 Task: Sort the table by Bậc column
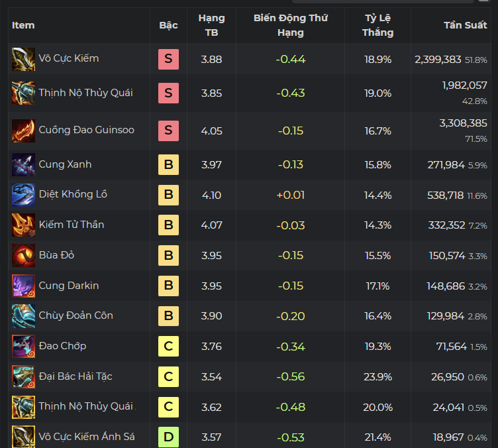[168, 25]
